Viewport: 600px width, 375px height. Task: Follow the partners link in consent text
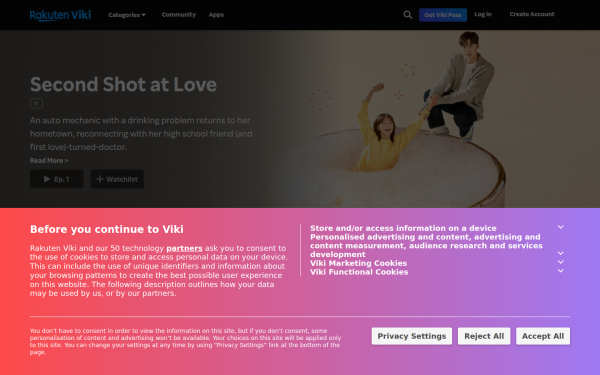pos(184,248)
